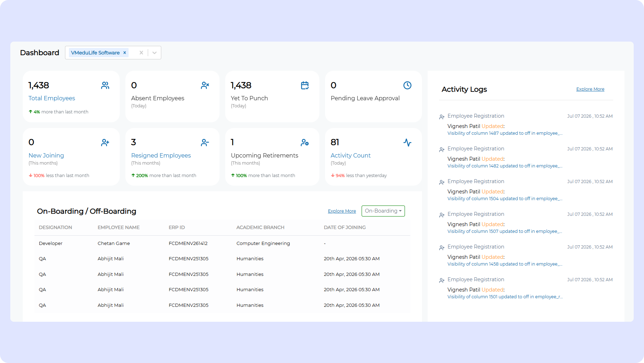
Task: Expand the company selector dropdown arrow
Action: 155,53
